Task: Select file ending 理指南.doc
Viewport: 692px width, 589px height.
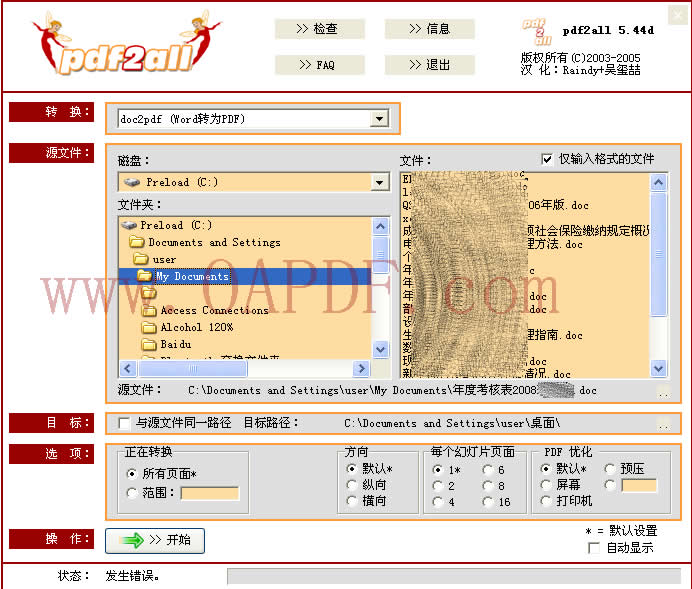Action: 525,335
